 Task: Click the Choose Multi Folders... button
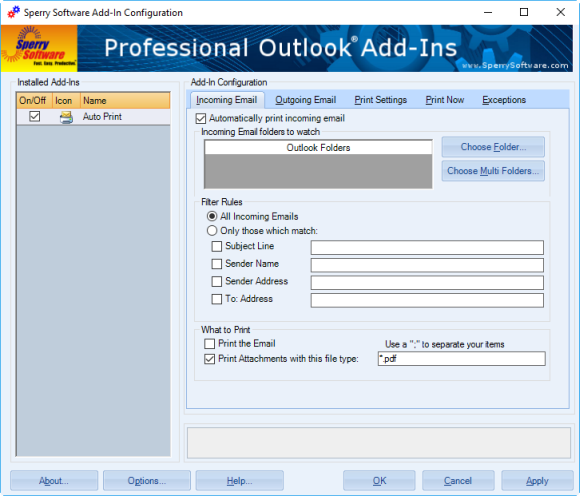coord(493,171)
